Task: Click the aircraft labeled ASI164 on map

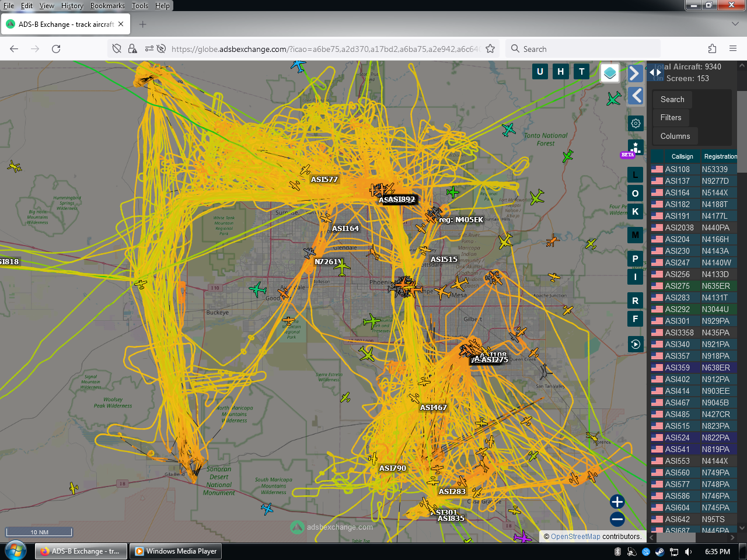Action: [326, 218]
